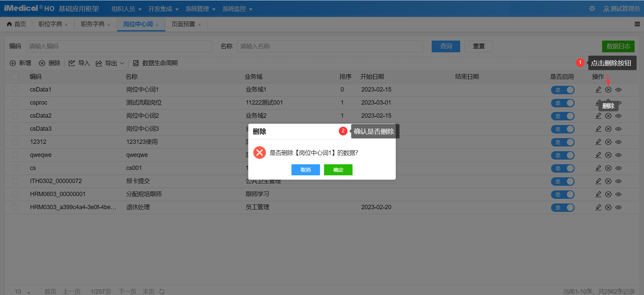Close the 职位字典 tab

click(x=66, y=25)
